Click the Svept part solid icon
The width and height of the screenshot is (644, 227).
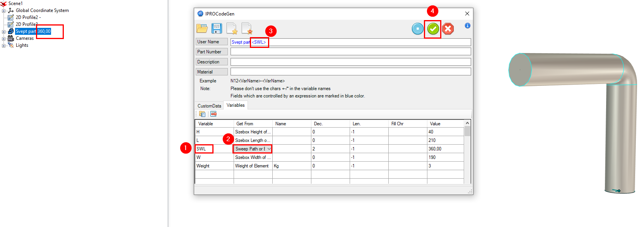[x=11, y=31]
